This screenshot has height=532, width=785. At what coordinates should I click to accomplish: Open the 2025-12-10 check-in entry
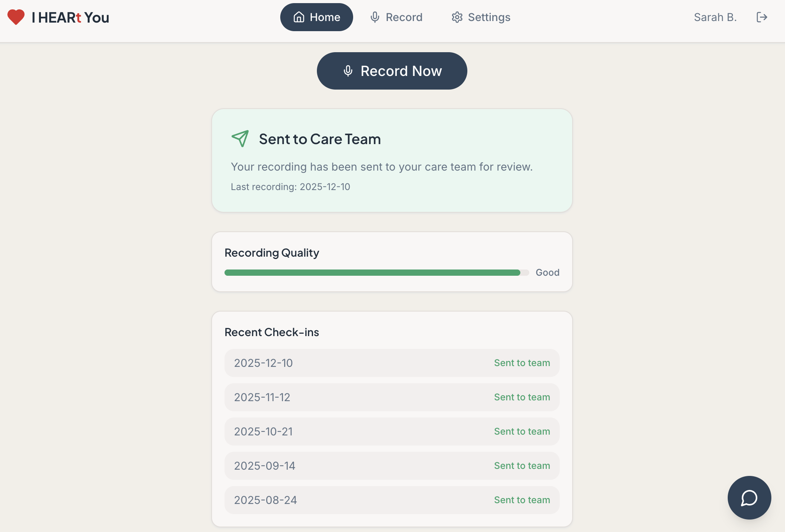tap(392, 363)
